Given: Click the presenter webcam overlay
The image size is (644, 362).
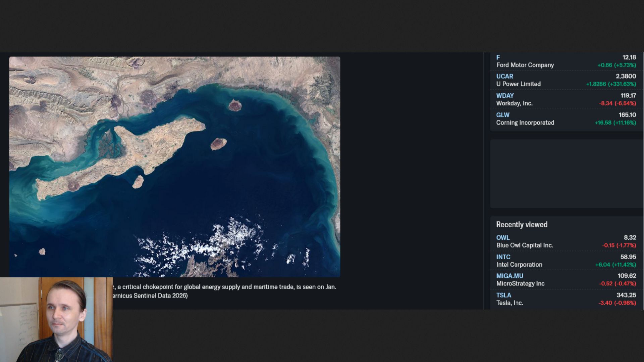Looking at the screenshot, I should coord(56,320).
